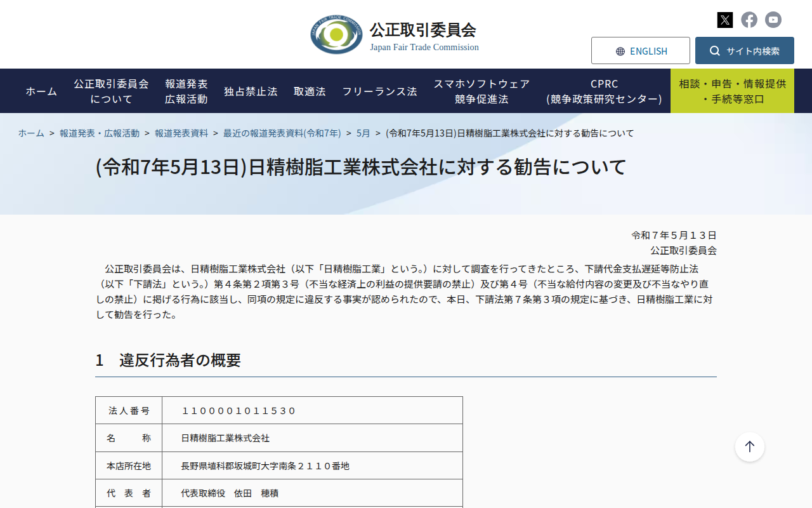Select corporate number １１００００１０１１５３０ cell

[x=312, y=411]
